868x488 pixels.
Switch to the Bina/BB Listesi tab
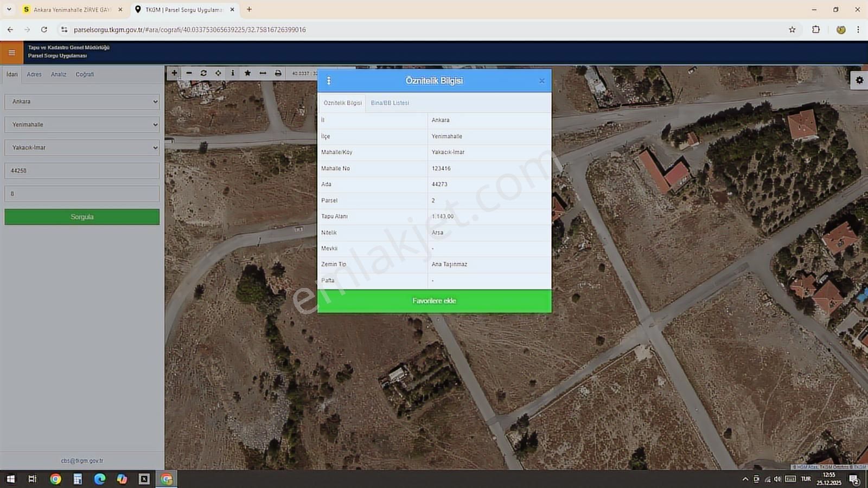[x=390, y=103]
